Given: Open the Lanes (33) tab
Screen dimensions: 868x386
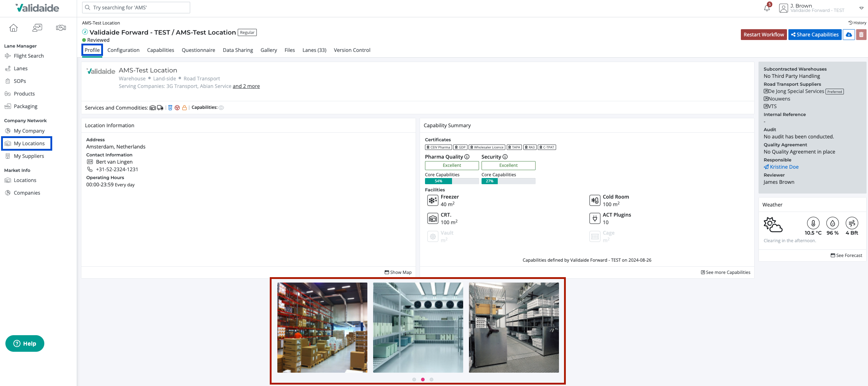Looking at the screenshot, I should [314, 50].
